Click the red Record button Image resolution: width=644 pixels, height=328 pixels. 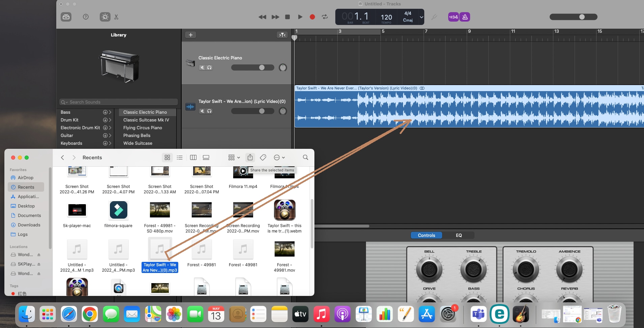click(312, 17)
